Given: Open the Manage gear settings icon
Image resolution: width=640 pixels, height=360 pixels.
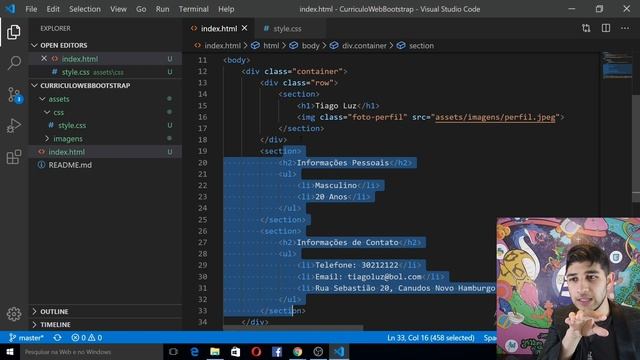Looking at the screenshot, I should [x=14, y=313].
